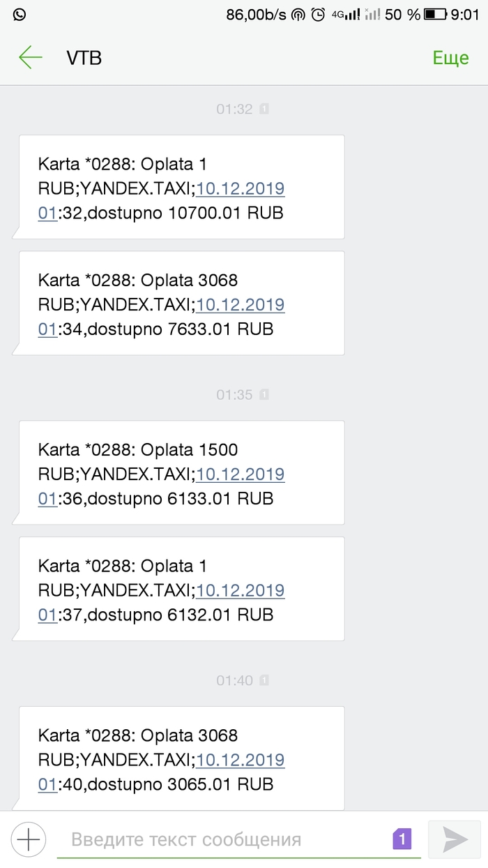Open date link in 6132.01 RUB message

[240, 590]
